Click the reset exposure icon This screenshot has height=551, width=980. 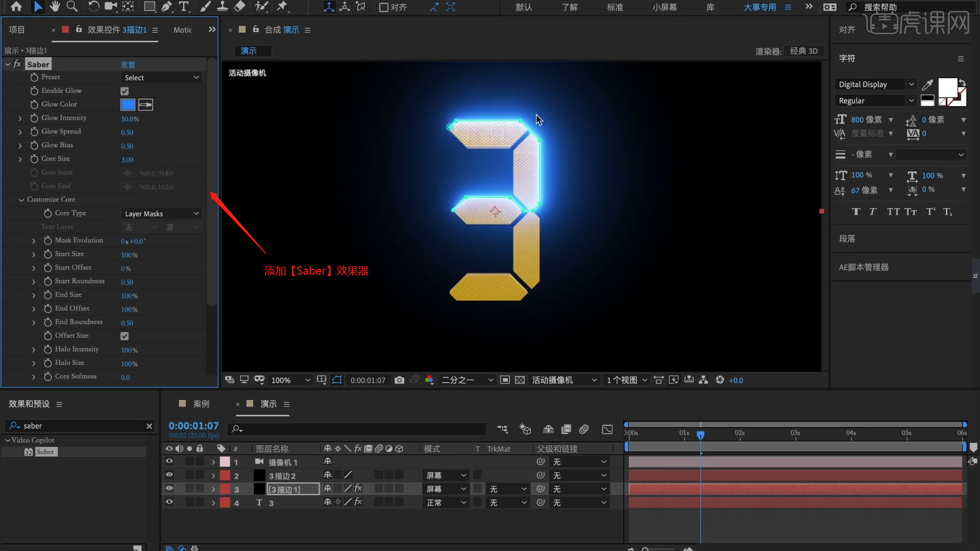pos(720,380)
